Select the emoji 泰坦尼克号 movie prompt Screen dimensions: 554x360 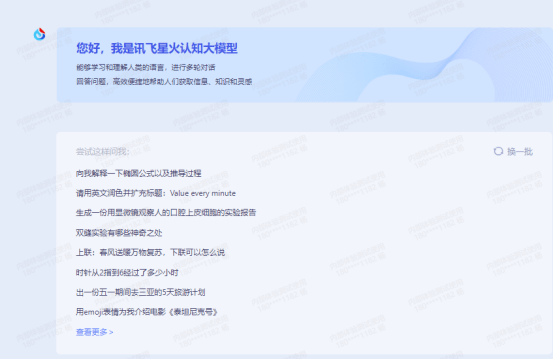[147, 312]
